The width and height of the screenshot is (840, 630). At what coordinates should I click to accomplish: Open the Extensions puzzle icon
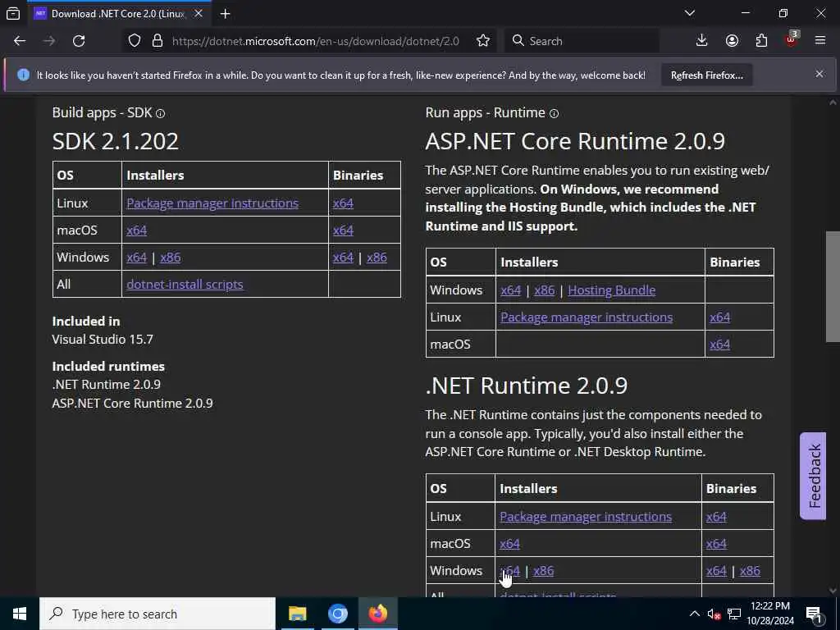click(761, 41)
